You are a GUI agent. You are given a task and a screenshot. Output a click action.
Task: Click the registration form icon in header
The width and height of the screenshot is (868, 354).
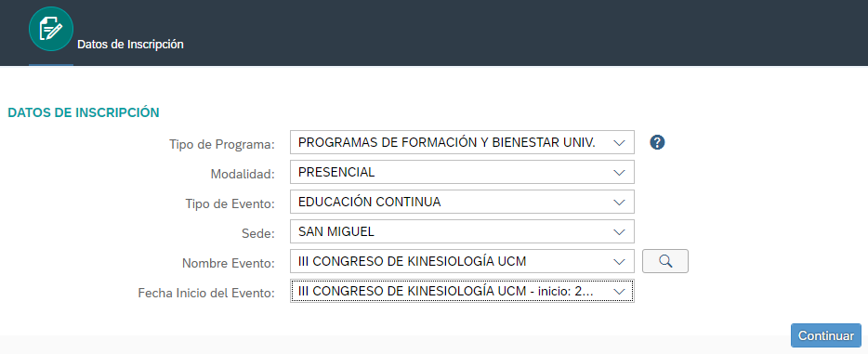pos(51,30)
